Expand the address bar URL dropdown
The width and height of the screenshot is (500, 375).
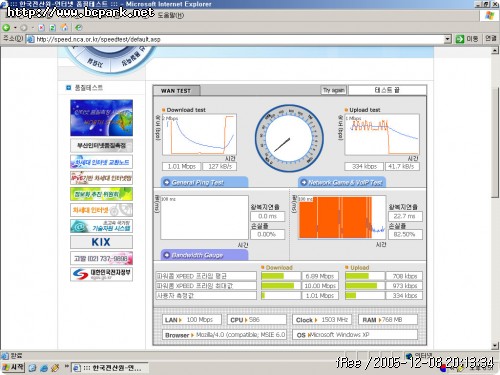point(448,39)
